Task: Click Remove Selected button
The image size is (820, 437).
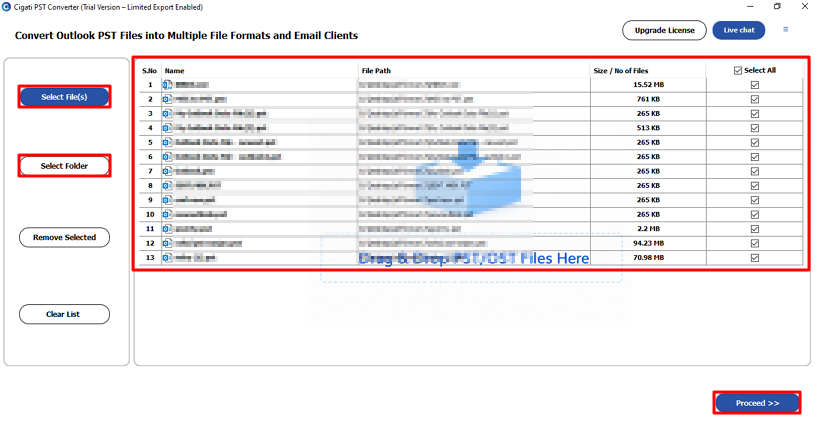Action: [64, 237]
